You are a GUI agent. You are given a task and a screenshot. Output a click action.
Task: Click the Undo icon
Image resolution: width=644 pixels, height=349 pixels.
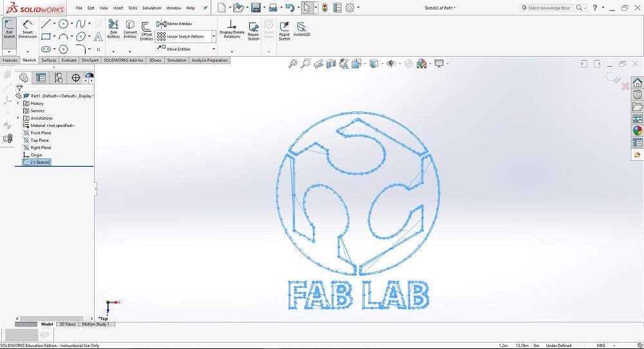[x=290, y=7]
